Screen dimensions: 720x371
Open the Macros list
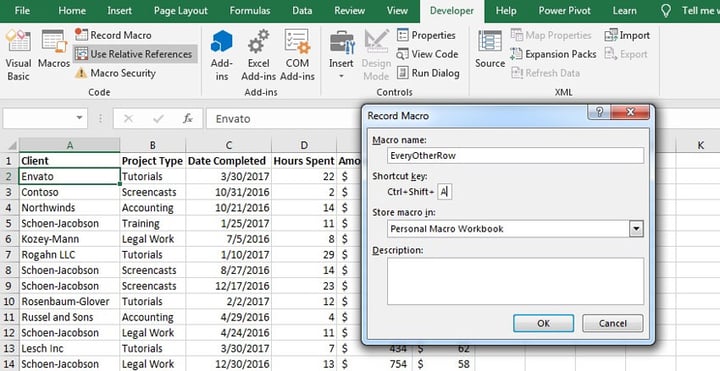(x=54, y=50)
